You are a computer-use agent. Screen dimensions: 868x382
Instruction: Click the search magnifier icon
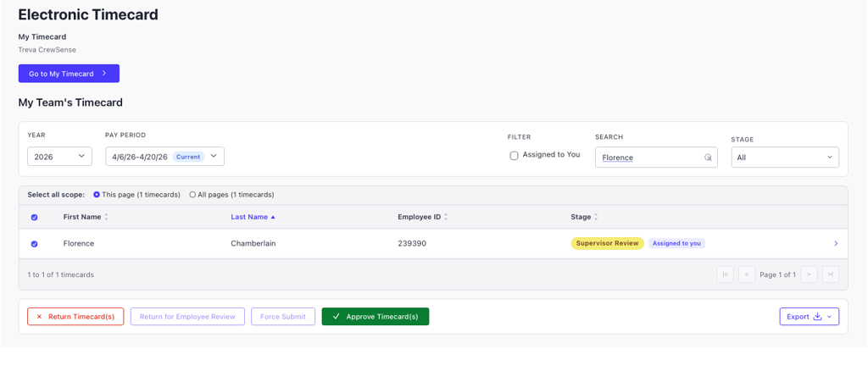tap(708, 158)
